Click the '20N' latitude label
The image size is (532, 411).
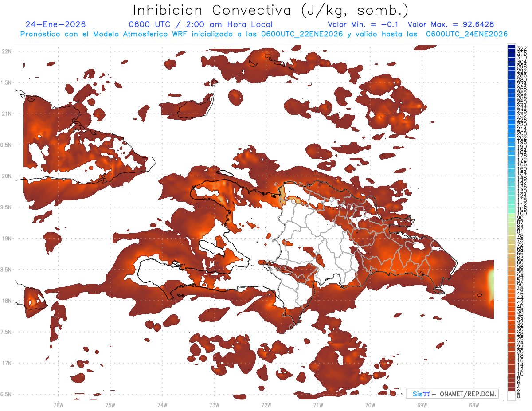(x=7, y=176)
